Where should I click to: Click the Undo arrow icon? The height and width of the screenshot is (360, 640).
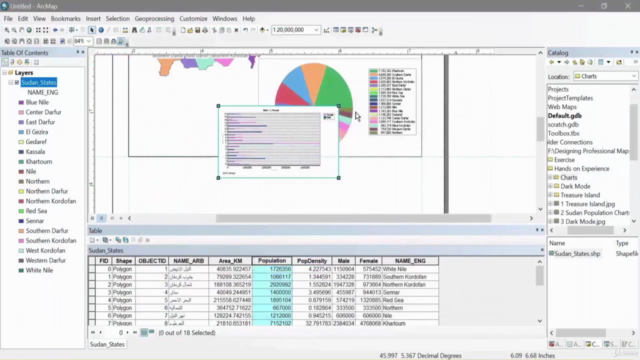point(245,30)
